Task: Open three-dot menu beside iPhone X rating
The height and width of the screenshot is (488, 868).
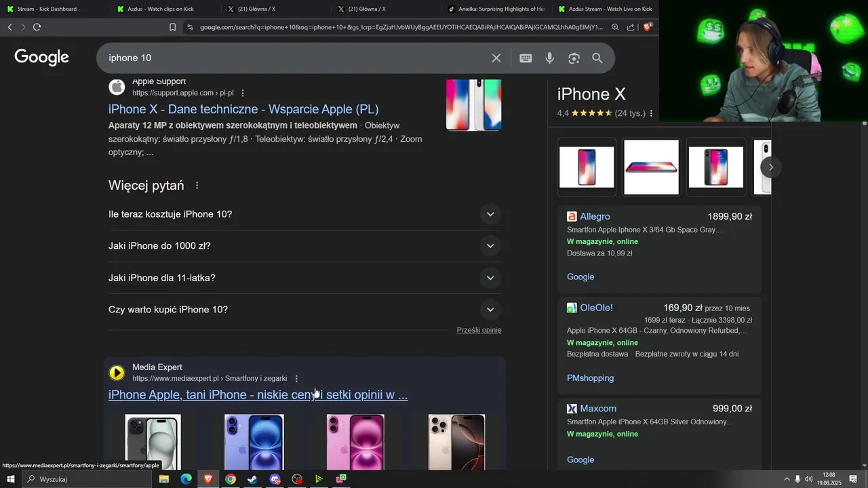Action: point(652,114)
